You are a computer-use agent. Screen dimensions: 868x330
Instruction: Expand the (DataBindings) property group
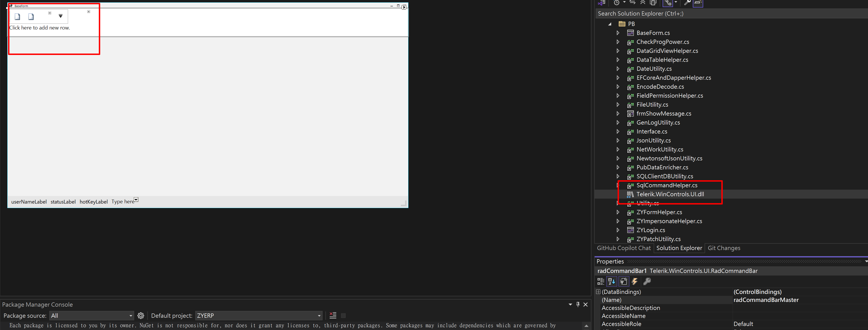tap(598, 292)
